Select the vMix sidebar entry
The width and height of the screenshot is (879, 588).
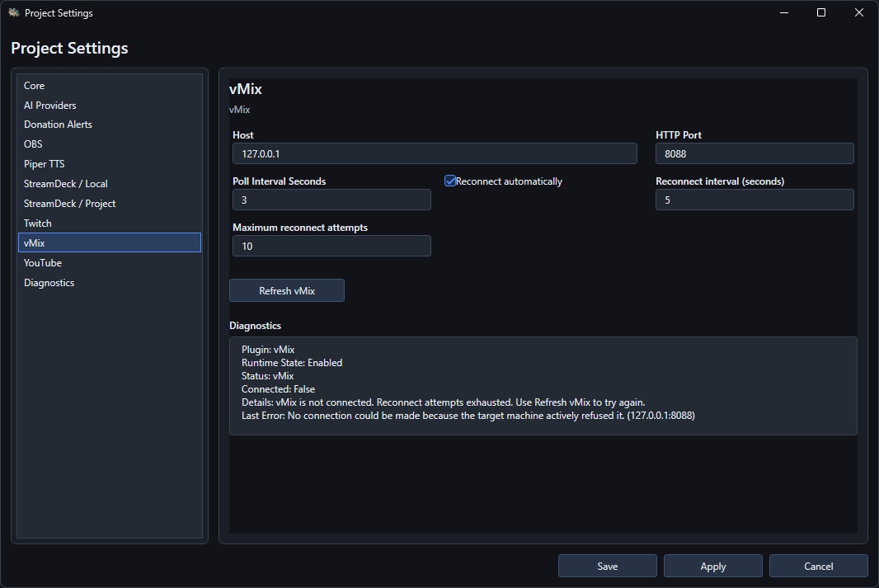click(x=110, y=242)
